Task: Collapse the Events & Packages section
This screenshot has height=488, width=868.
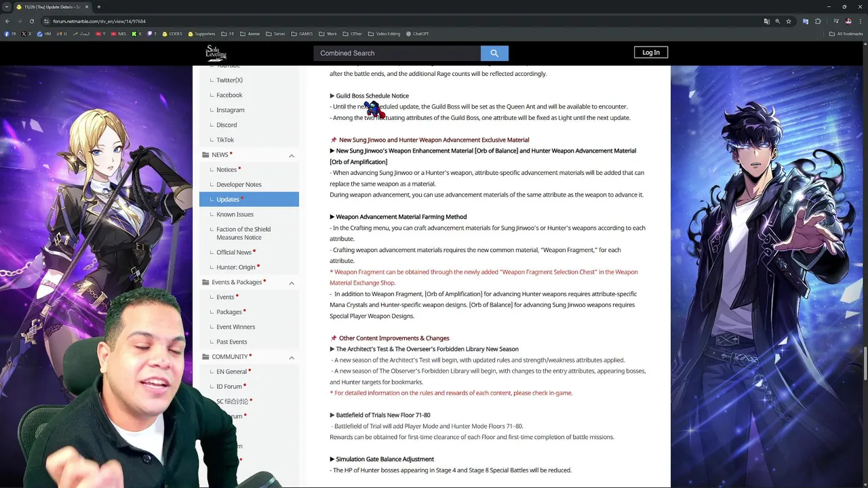Action: click(x=292, y=283)
